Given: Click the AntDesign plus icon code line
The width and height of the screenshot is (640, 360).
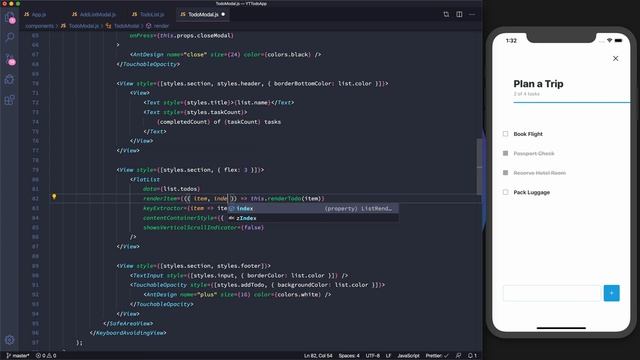Looking at the screenshot, I should point(237,295).
